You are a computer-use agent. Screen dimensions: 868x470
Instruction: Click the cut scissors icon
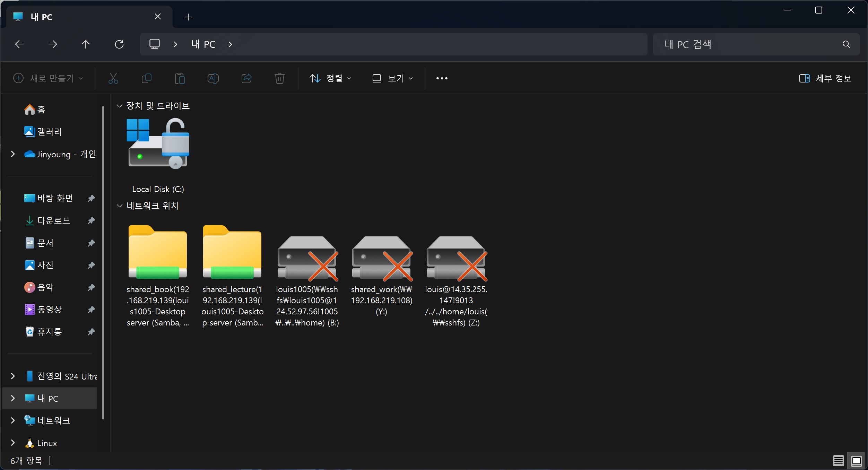coord(113,78)
